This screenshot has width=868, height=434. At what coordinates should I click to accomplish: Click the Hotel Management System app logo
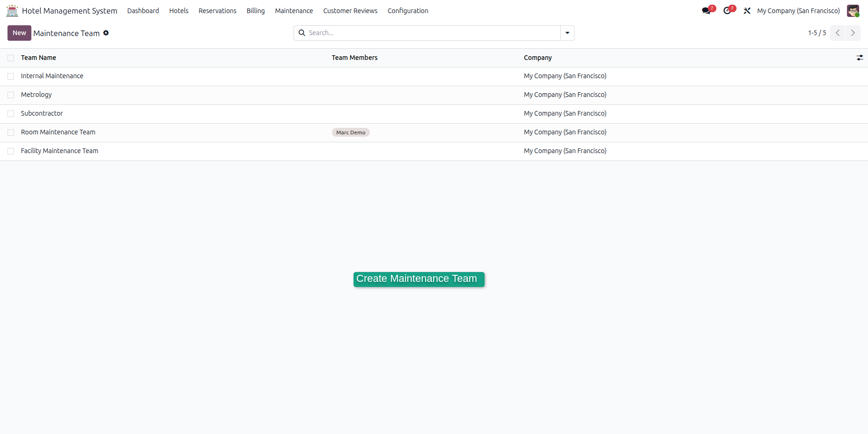click(12, 11)
